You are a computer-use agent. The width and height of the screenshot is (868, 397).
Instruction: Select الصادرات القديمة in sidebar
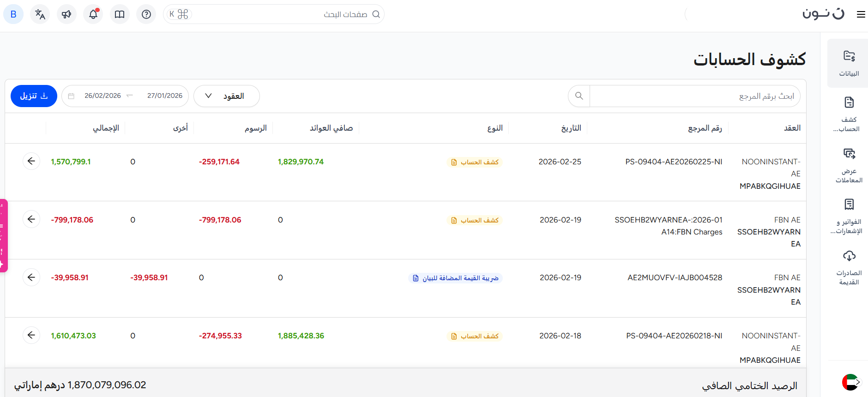point(849,267)
